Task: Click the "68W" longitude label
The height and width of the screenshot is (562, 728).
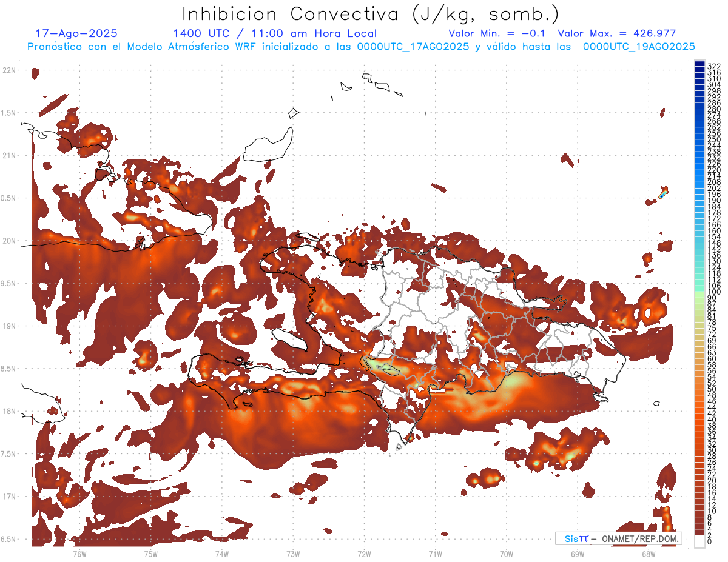Action: pyautogui.click(x=649, y=554)
